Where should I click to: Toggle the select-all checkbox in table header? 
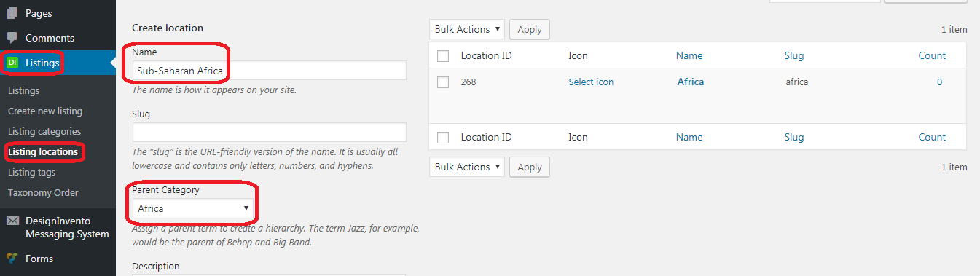(x=443, y=56)
